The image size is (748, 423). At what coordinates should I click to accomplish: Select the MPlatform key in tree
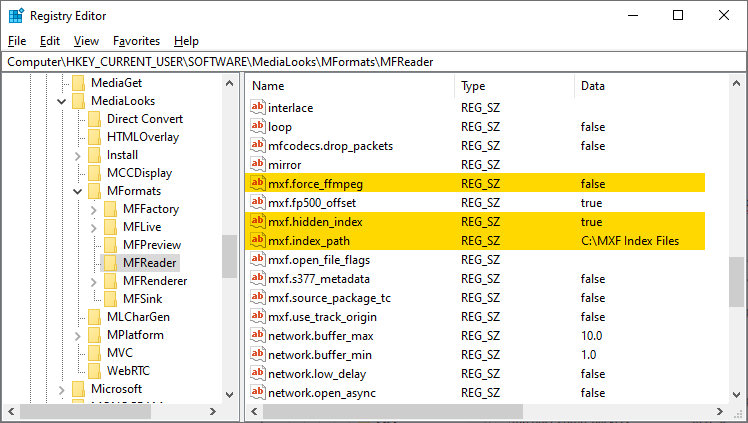point(135,335)
